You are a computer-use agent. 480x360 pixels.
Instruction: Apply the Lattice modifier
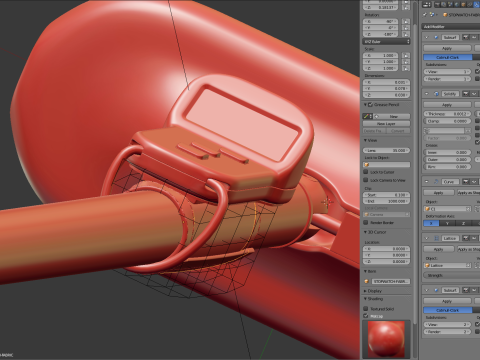439,249
